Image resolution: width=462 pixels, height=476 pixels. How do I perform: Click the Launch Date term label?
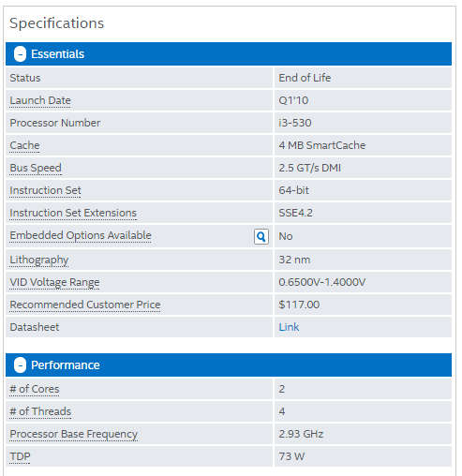(x=40, y=100)
